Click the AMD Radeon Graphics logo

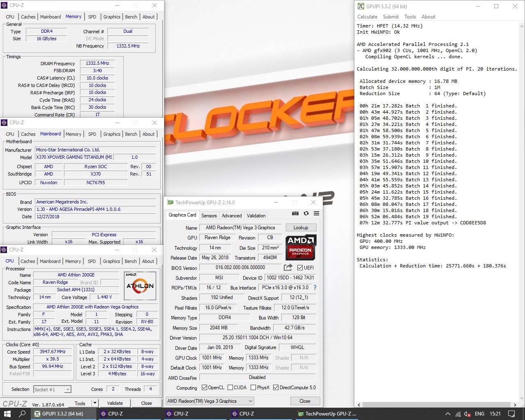[301, 247]
